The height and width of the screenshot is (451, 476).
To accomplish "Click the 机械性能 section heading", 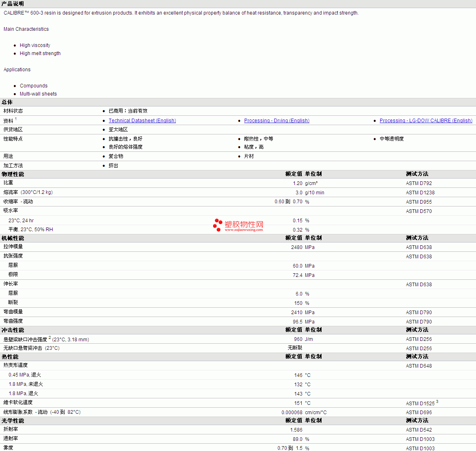I will click(x=13, y=238).
